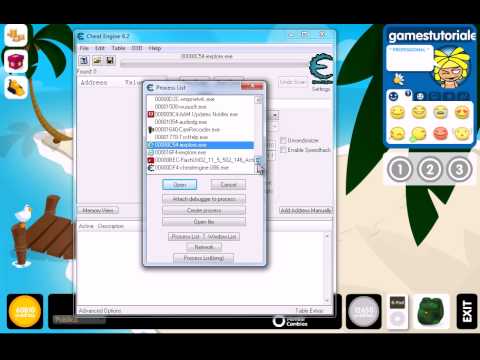
Task: Click the blonde avatar character picture
Action: click(x=451, y=68)
